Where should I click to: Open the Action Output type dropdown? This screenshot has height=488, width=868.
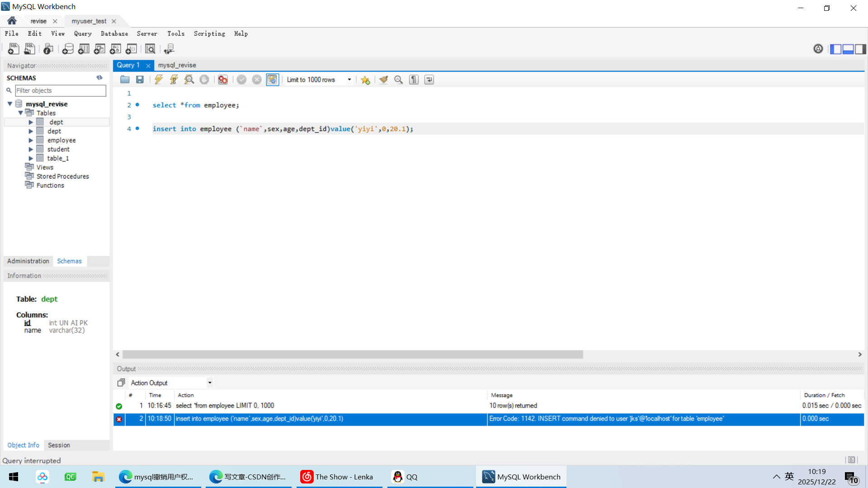(x=210, y=383)
